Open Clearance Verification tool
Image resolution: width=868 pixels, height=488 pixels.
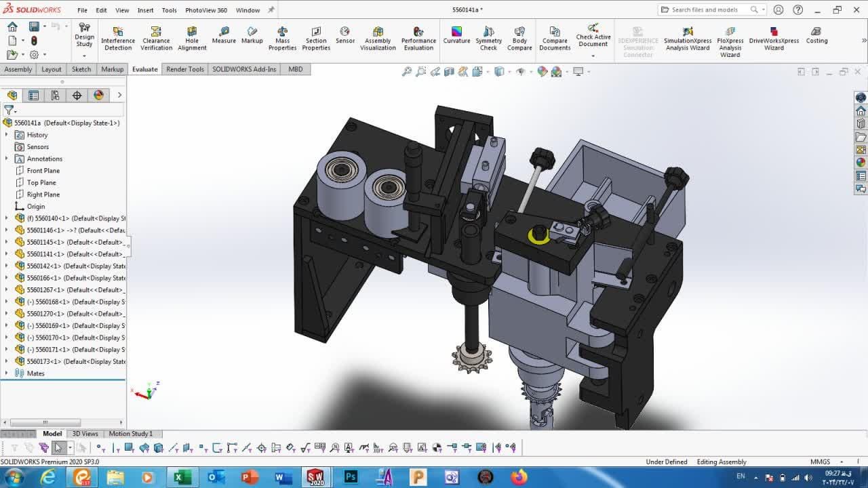point(156,39)
